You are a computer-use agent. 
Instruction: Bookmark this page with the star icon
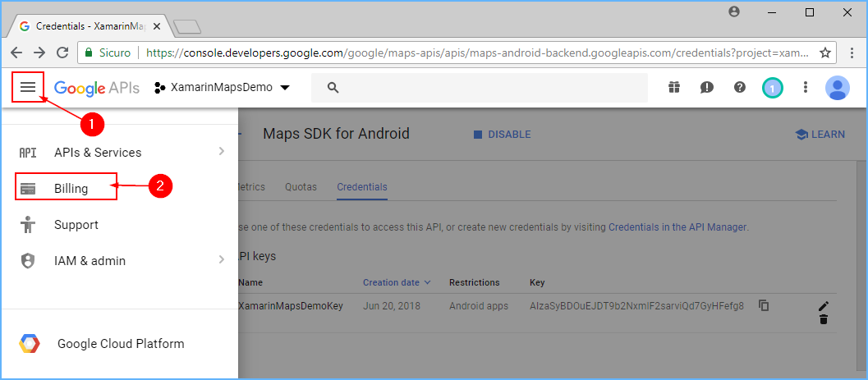click(x=824, y=53)
